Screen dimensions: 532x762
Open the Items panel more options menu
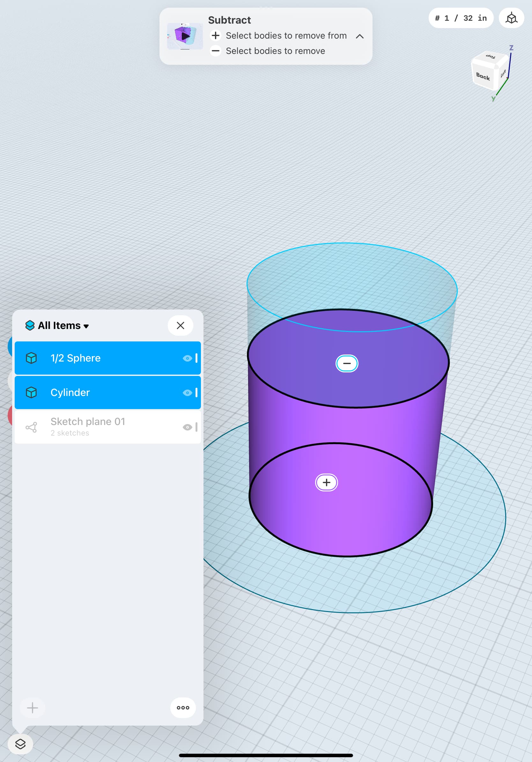point(183,708)
